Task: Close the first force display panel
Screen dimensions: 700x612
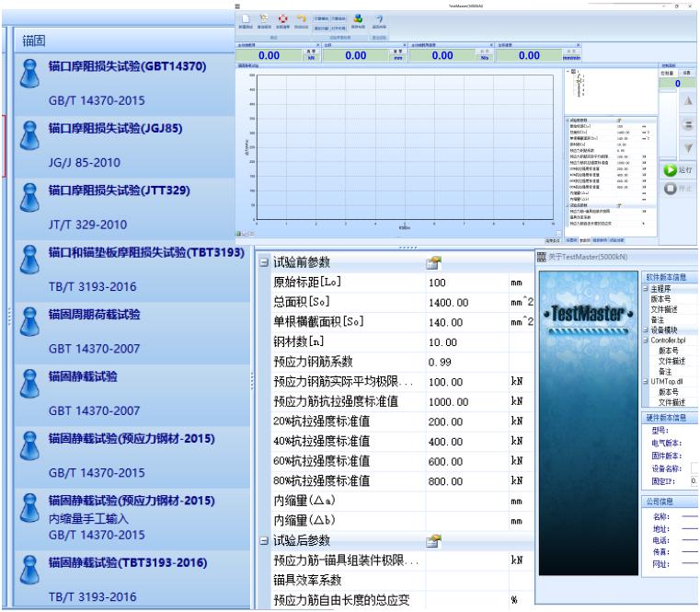Action: pos(318,45)
